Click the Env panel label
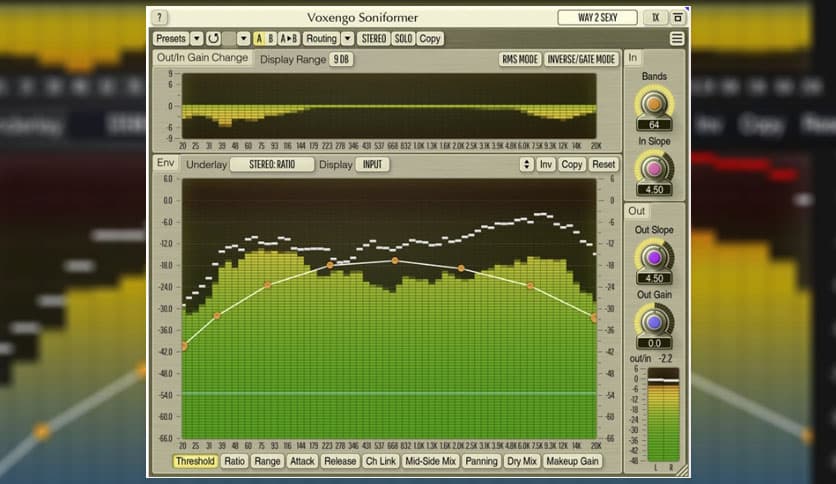The image size is (836, 484). [x=166, y=163]
